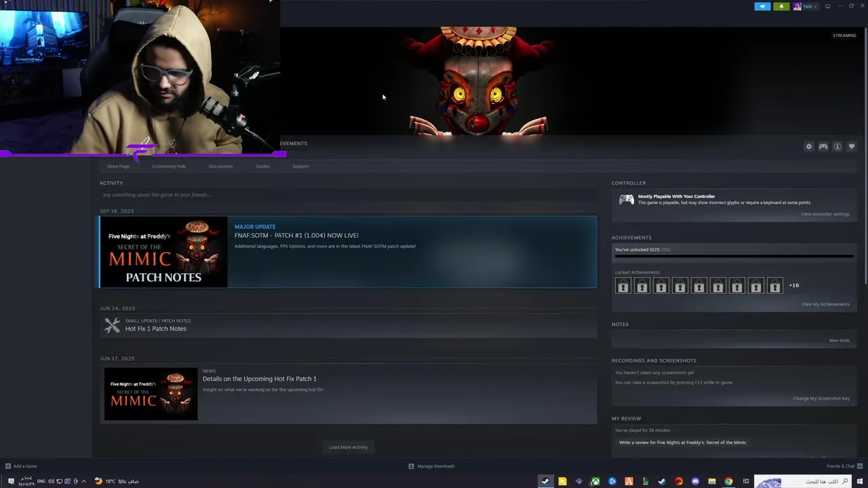Open 'FNAF:SOTM - PATCH #1 (1.004) NOW LIVE!' title
868x488 pixels.
tap(296, 235)
